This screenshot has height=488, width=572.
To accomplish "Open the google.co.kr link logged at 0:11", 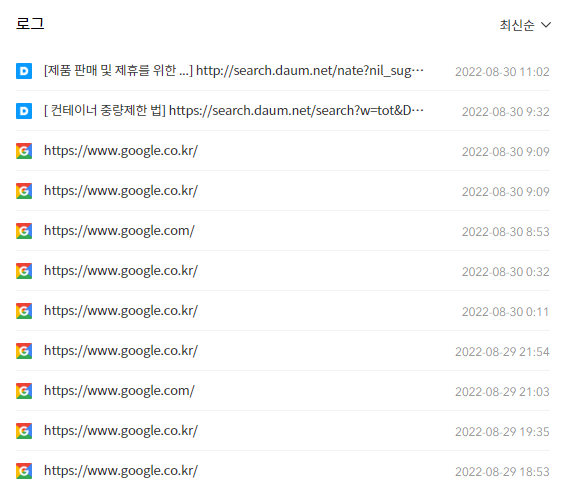I will (121, 311).
